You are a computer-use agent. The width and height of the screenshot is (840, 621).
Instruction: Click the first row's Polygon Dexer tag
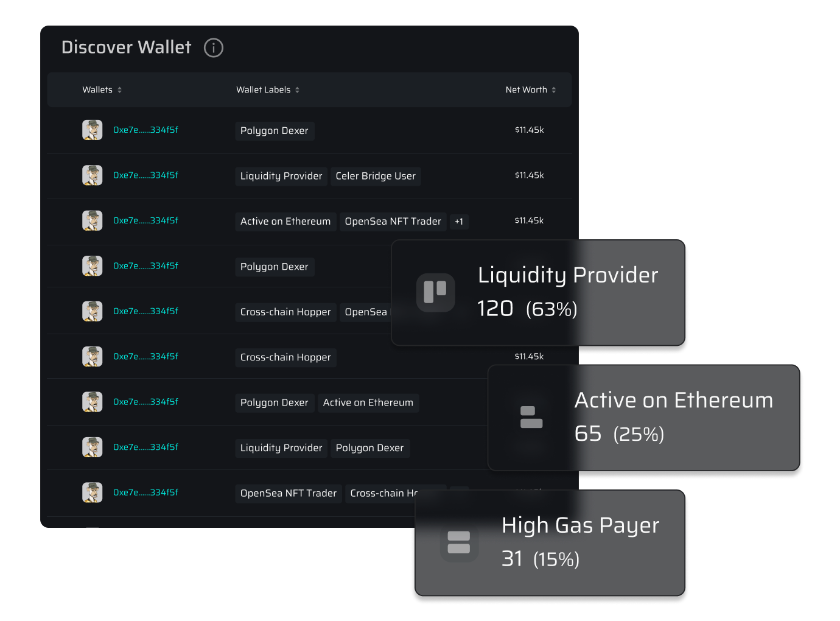point(274,131)
